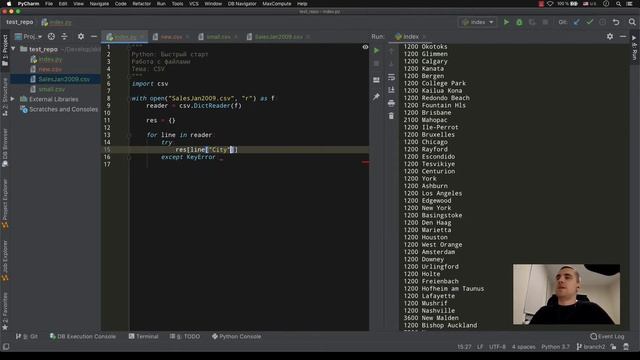Toggle Project side tool window stripe
Screen dimensions: 640x360
(5, 50)
